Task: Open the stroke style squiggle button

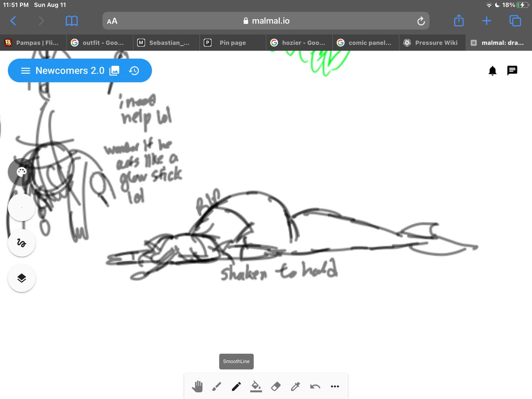Action: 21,243
